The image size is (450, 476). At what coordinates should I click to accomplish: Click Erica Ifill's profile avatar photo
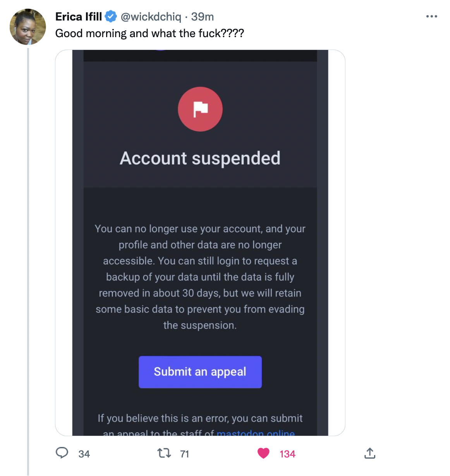(x=27, y=27)
